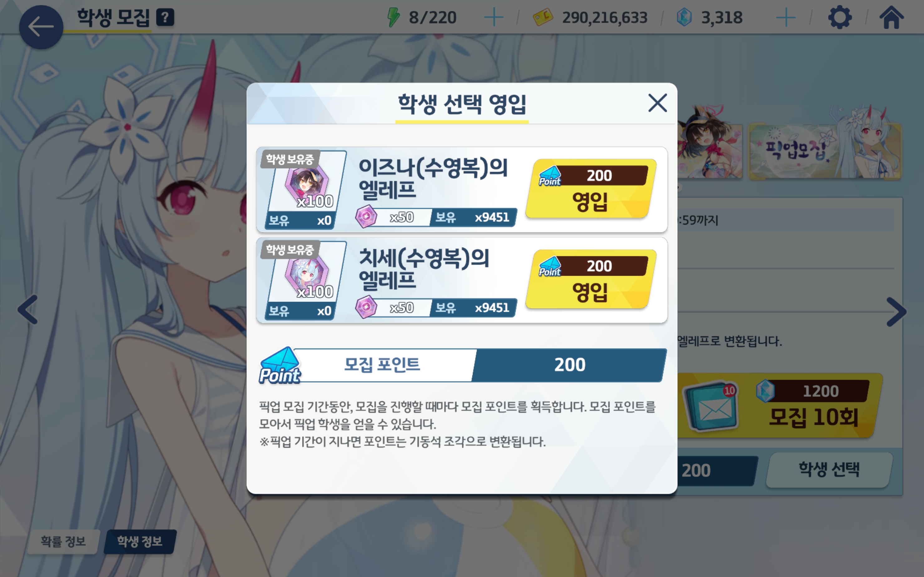Open 학생 정보 tab
The width and height of the screenshot is (924, 577).
(x=140, y=541)
